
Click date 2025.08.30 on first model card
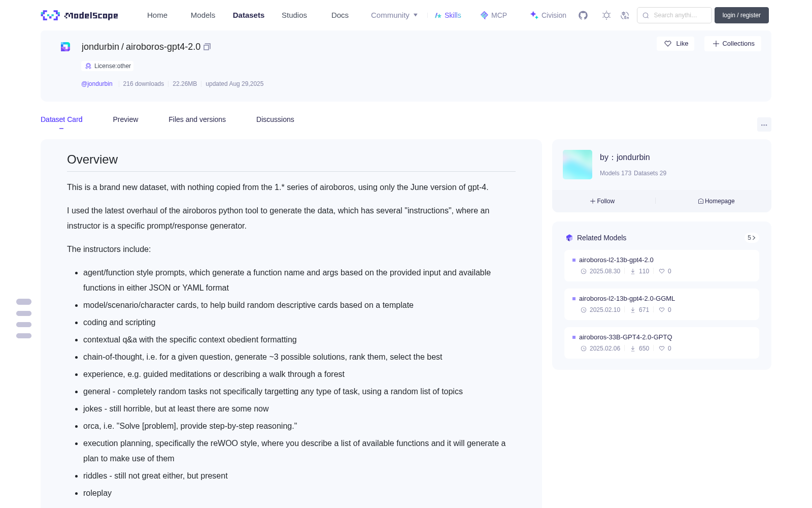[x=605, y=271]
